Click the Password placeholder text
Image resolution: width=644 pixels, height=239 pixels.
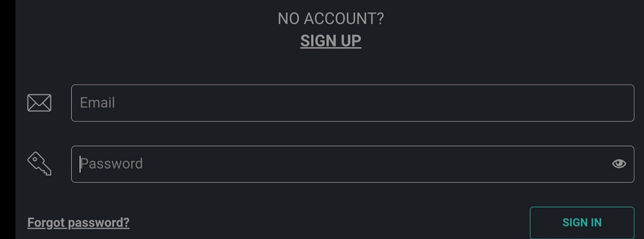112,164
